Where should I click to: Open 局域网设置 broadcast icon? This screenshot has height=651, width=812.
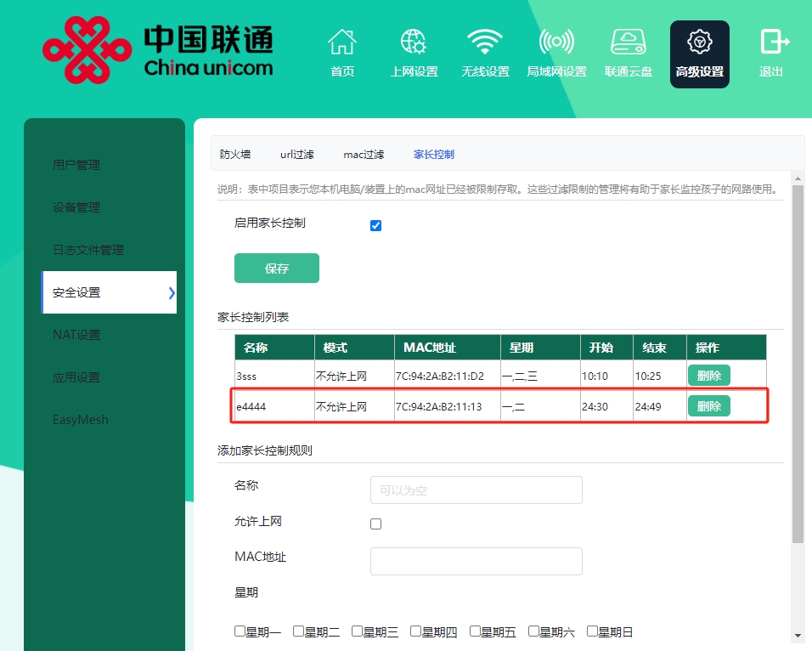[x=556, y=42]
